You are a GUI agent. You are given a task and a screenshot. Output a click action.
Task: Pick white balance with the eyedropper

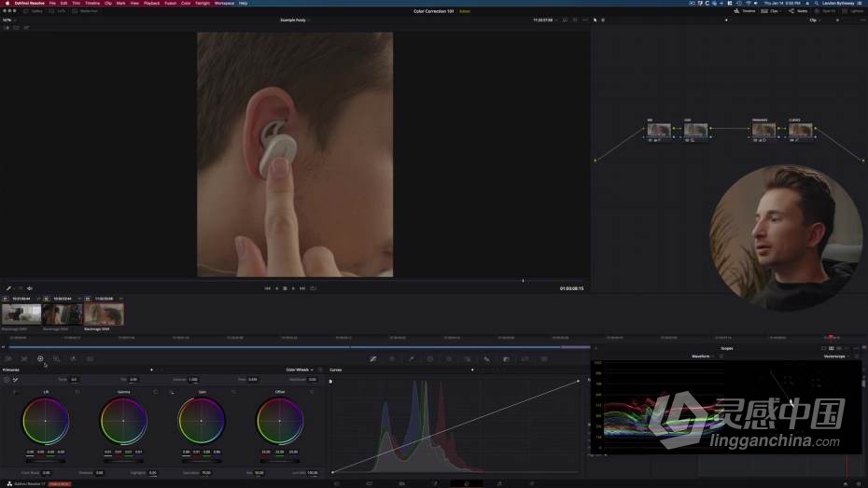[x=16, y=380]
